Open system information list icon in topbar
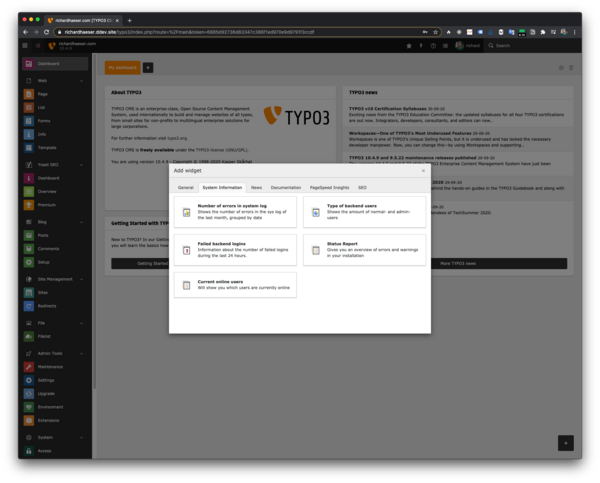This screenshot has height=483, width=600. 445,46
